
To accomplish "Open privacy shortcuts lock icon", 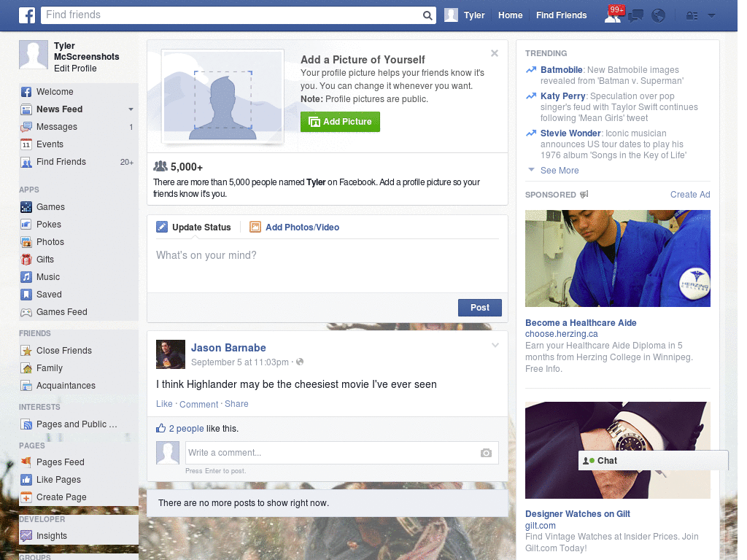I will coord(692,16).
